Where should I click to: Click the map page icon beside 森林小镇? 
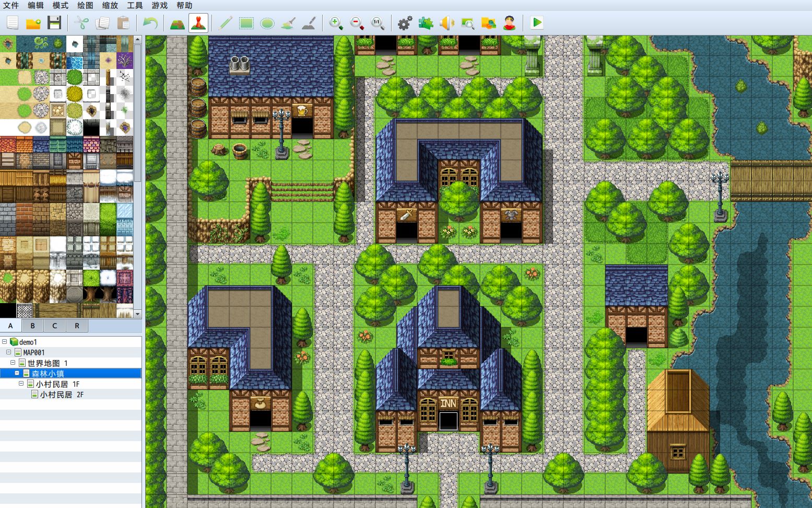[x=26, y=373]
